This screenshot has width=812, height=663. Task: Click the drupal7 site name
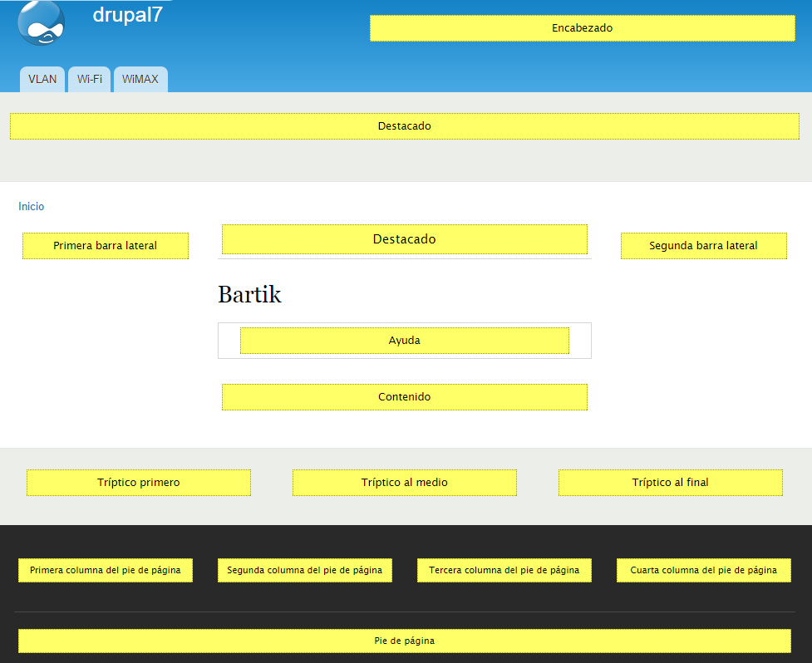coord(127,14)
